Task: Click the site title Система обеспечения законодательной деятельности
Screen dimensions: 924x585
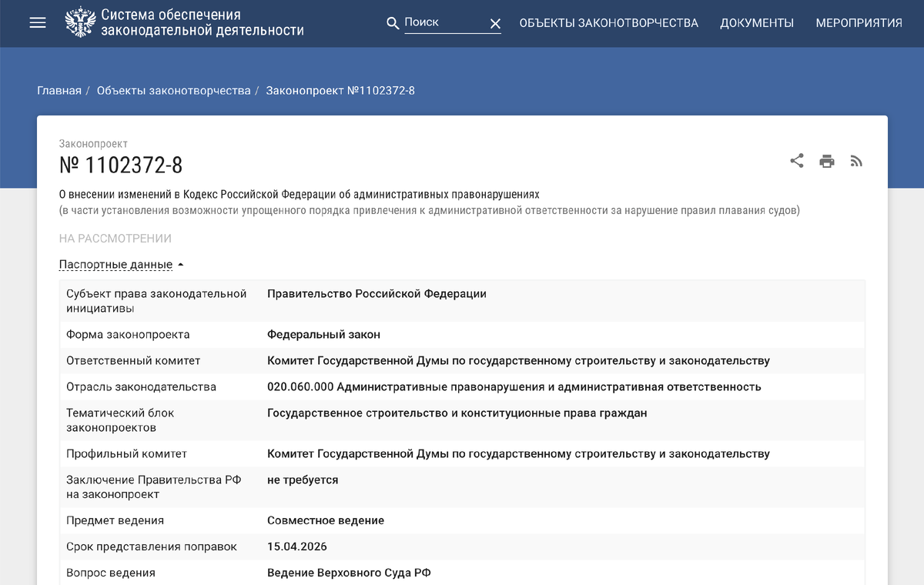Action: [203, 23]
